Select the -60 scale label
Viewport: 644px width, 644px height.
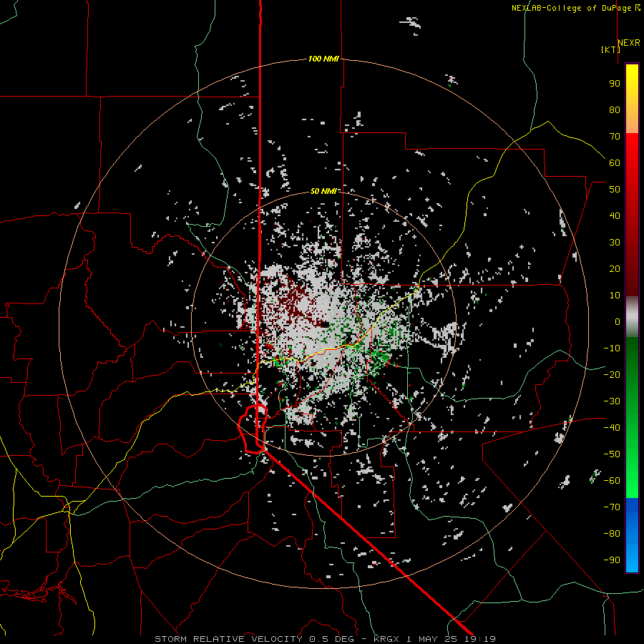[x=612, y=481]
